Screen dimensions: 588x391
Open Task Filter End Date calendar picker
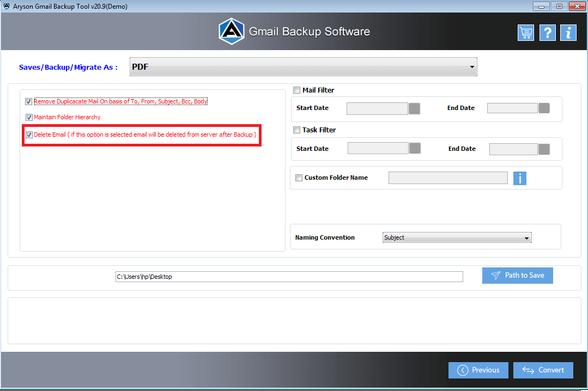(x=544, y=149)
